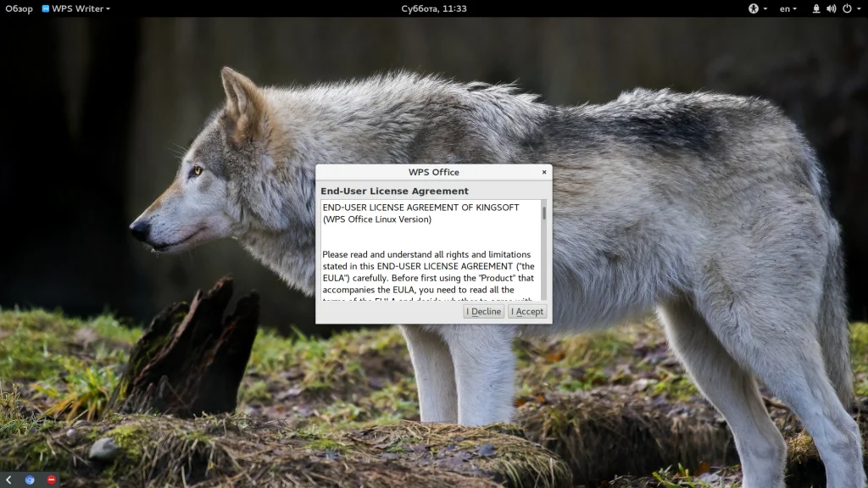Open the WPS Writer application menu
868x488 pixels.
click(x=75, y=8)
